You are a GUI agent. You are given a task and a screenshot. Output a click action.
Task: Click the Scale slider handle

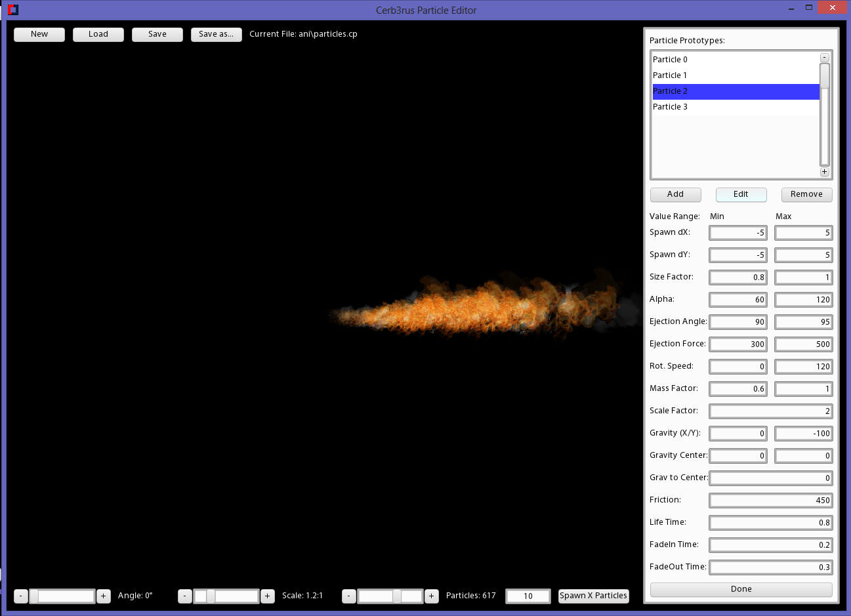(211, 596)
